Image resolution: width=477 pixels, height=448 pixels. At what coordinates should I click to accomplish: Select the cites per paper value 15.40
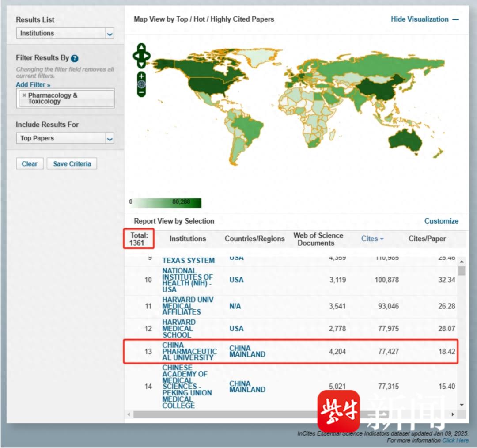pos(447,387)
